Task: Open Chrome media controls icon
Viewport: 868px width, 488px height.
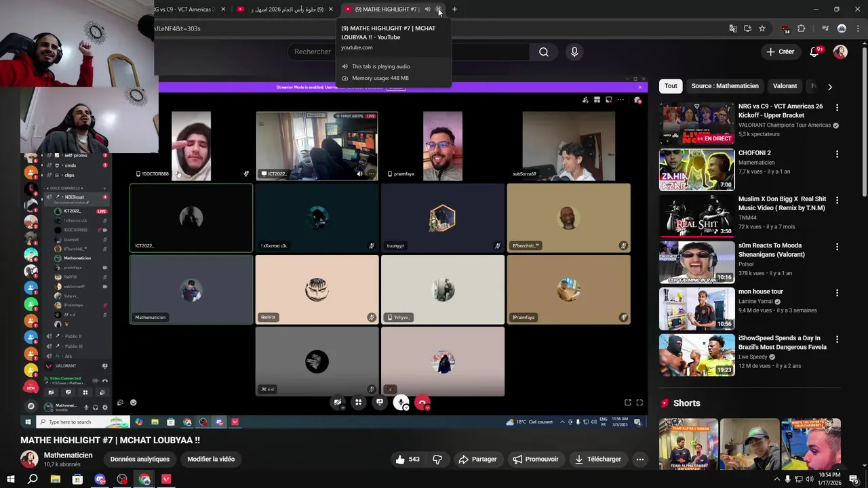Action: coord(825,28)
